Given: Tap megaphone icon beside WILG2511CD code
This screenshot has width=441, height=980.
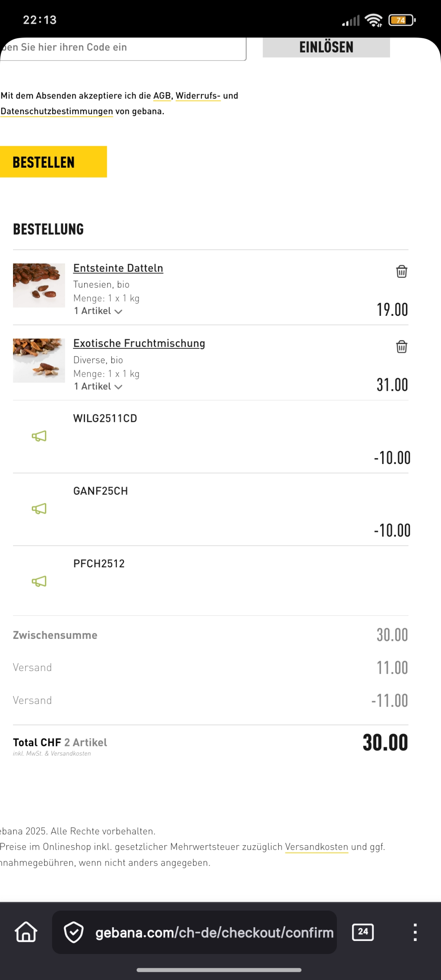Looking at the screenshot, I should 39,436.
